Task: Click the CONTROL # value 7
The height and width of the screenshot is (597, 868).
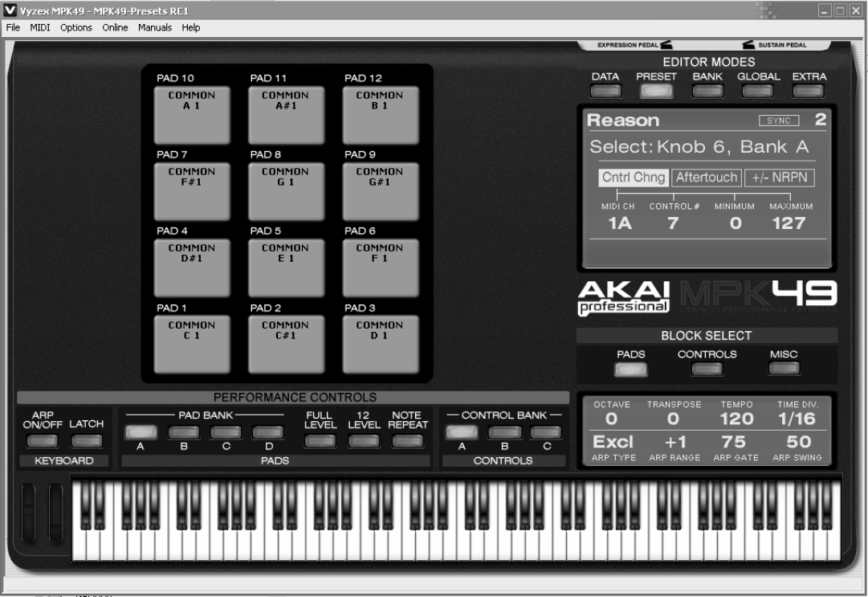Action: click(x=673, y=223)
